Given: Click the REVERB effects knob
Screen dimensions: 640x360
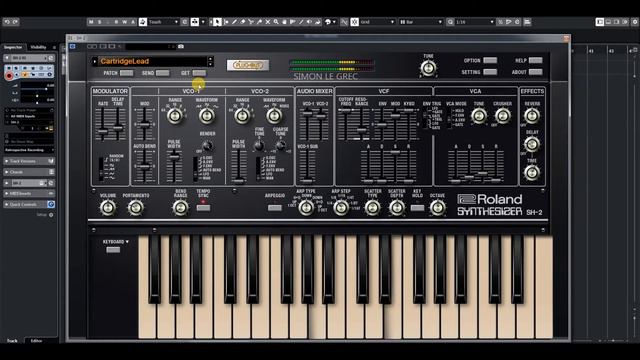Looking at the screenshot, I should (532, 116).
